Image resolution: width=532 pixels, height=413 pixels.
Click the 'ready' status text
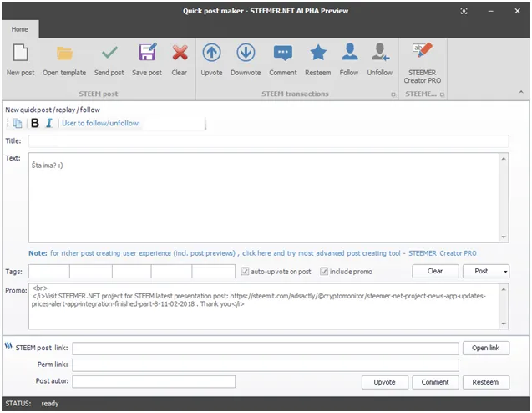pyautogui.click(x=50, y=404)
